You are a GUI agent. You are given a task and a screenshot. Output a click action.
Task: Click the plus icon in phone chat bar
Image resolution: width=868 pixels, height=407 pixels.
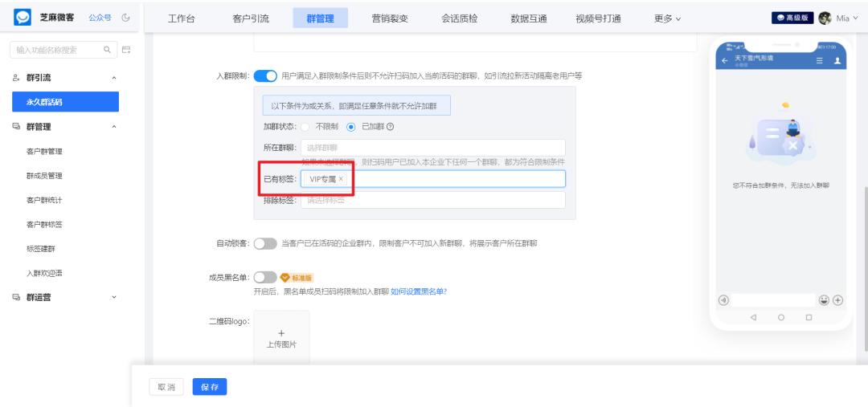[x=838, y=300]
